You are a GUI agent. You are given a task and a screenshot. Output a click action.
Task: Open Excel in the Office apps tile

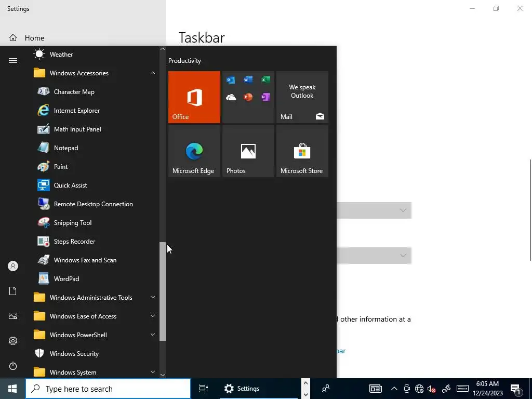point(265,79)
